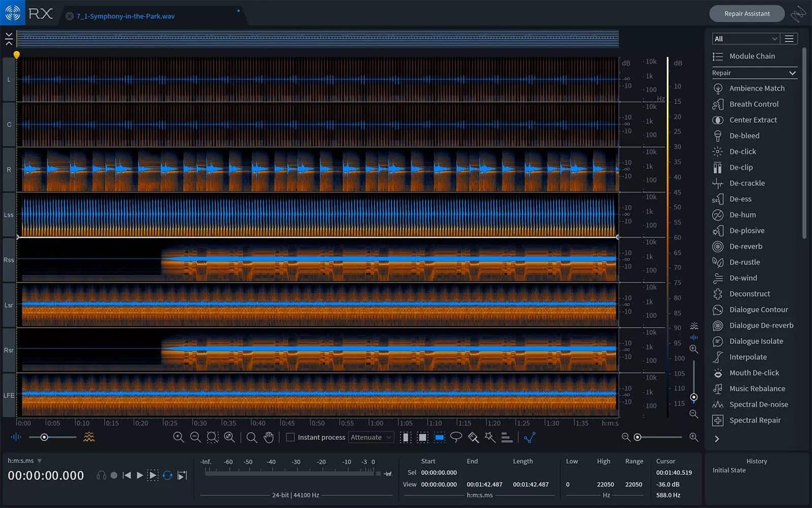
Task: Open the De-ess module
Action: [x=732, y=199]
